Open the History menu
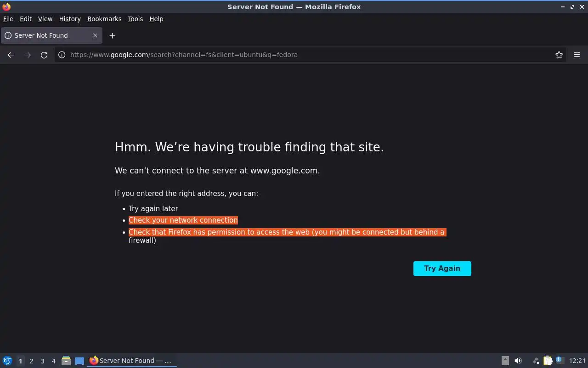This screenshot has height=368, width=588. [70, 19]
